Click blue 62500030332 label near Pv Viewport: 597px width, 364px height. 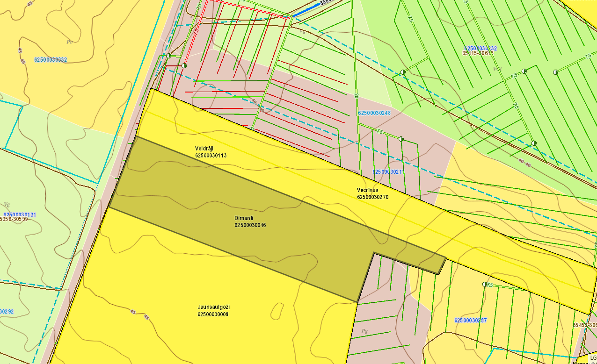pos(51,60)
